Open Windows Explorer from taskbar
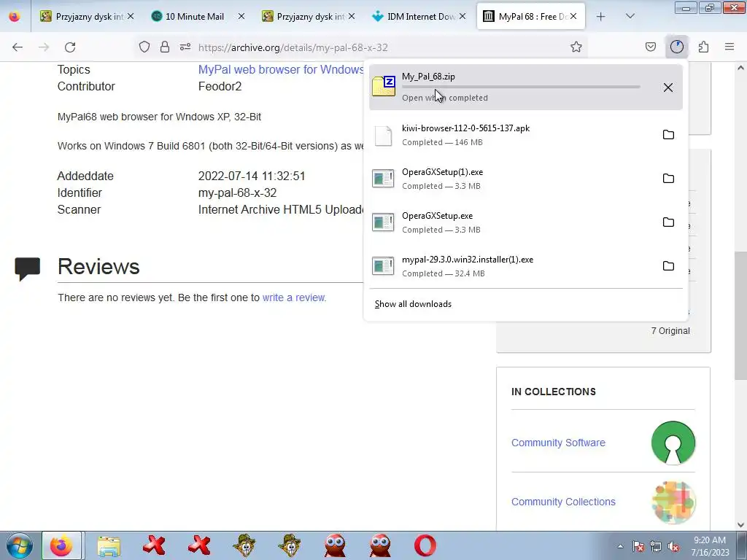This screenshot has width=747, height=560. (109, 545)
